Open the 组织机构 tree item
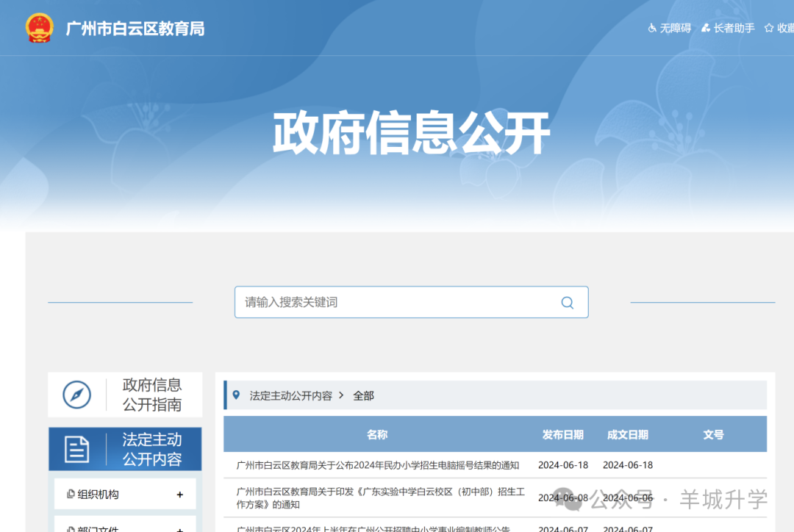The image size is (794, 532). [125, 494]
